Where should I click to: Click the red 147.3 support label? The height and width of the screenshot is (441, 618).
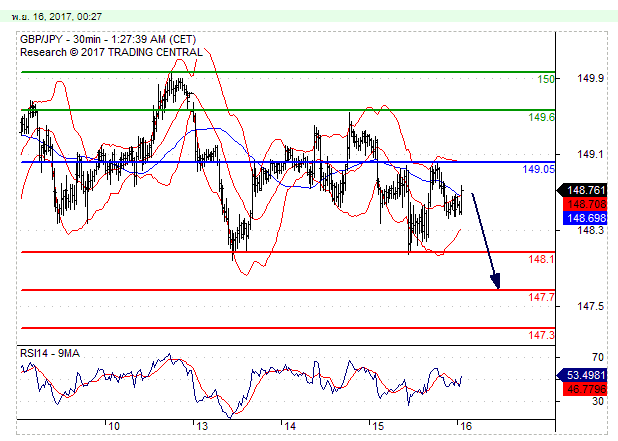click(x=541, y=335)
